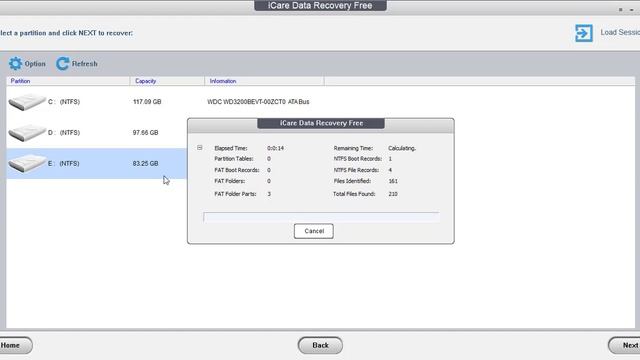640x360 pixels.
Task: Select the E: (NTFS) partition label
Action: (64, 163)
